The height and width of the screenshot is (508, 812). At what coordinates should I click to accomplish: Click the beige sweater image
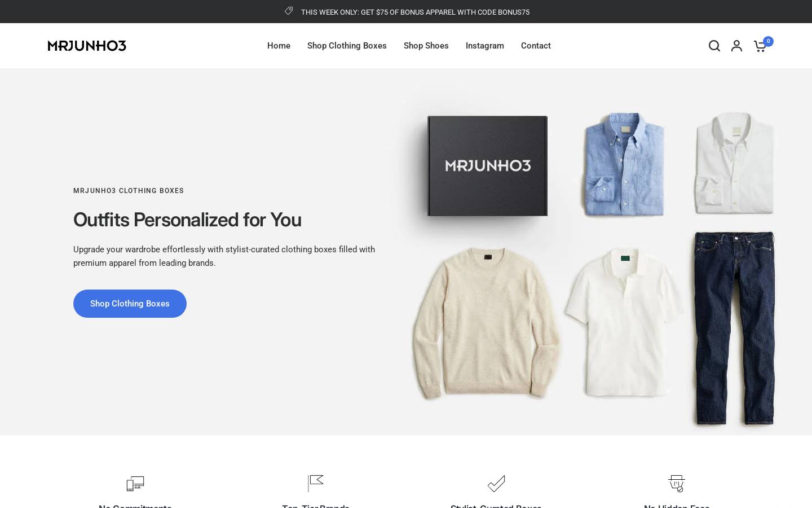pyautogui.click(x=486, y=323)
